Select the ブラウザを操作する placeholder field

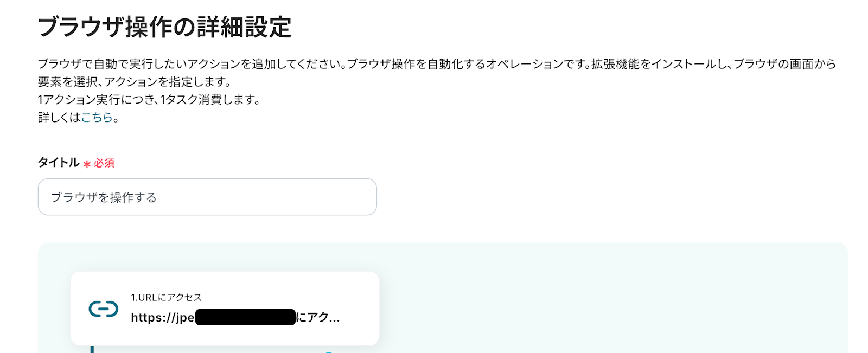[207, 197]
